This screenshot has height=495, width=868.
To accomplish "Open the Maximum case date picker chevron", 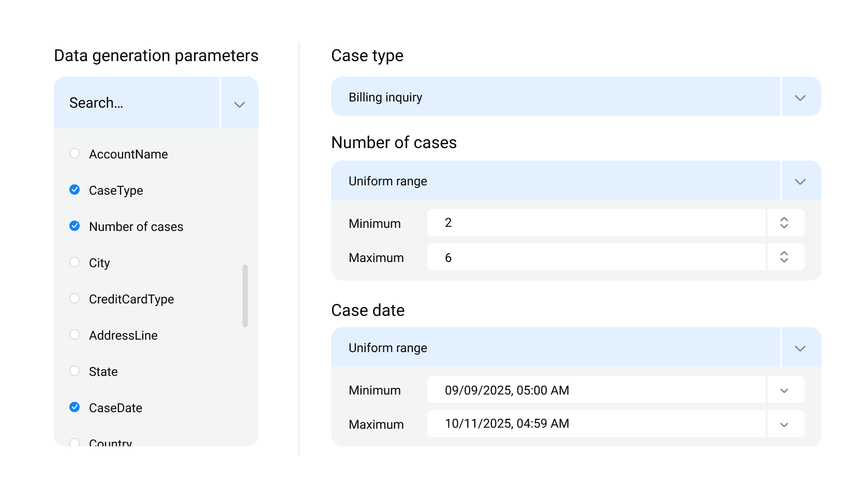I will (x=784, y=424).
